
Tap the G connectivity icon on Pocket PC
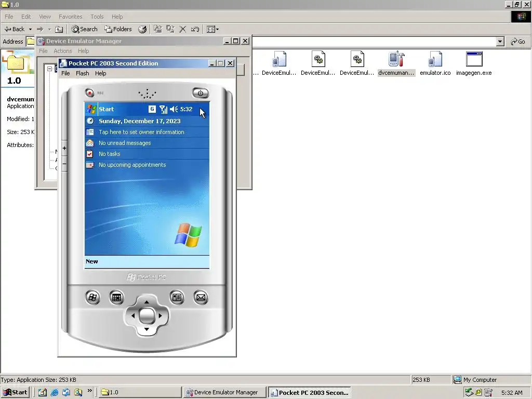[152, 109]
